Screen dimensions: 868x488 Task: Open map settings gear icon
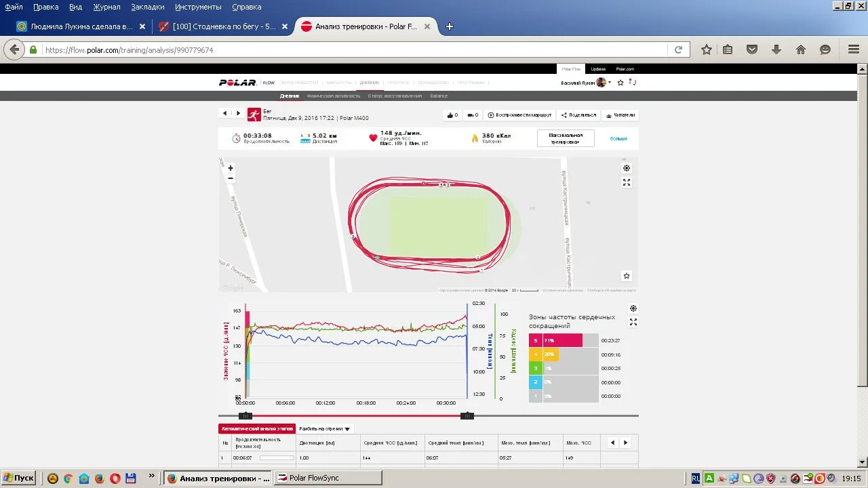tap(627, 168)
